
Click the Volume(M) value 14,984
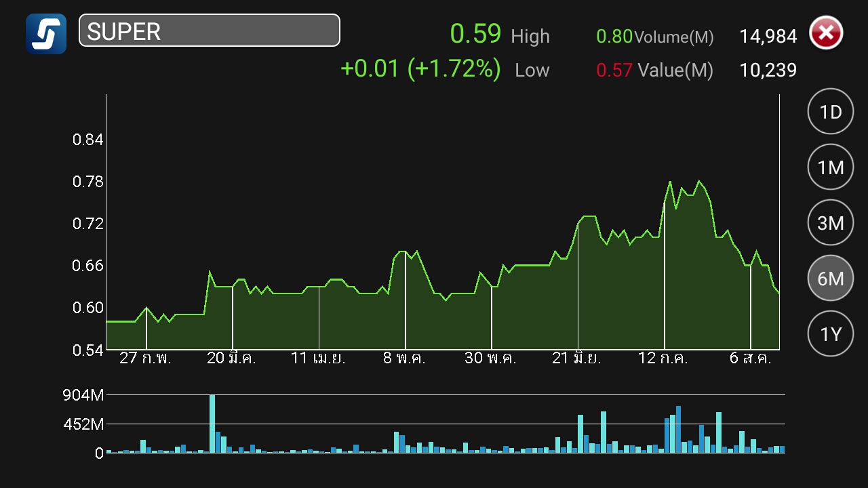(768, 37)
